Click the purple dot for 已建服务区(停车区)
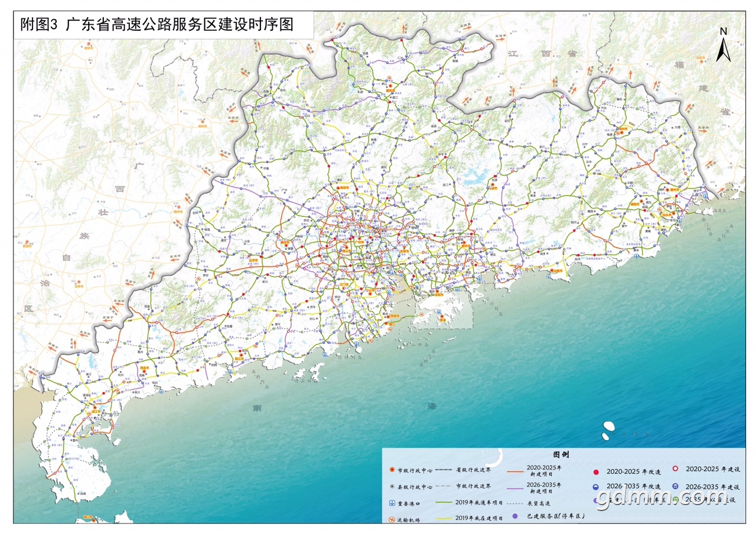The height and width of the screenshot is (534, 756). point(515,516)
